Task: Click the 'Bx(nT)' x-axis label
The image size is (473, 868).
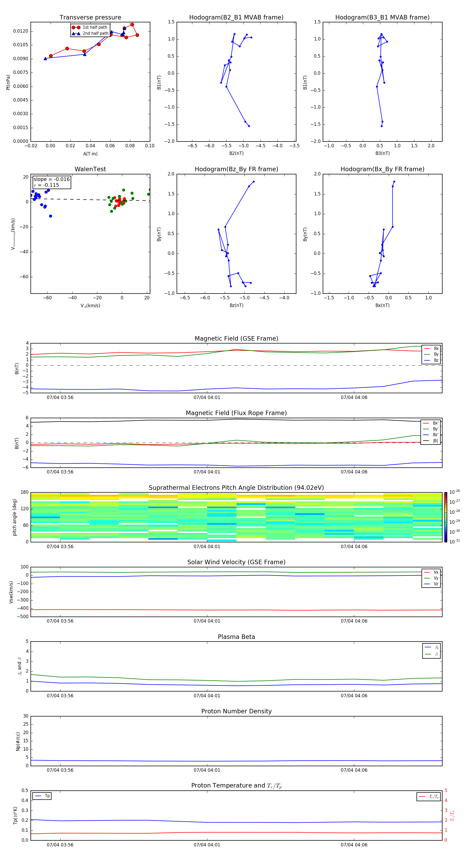Action: coord(382,305)
